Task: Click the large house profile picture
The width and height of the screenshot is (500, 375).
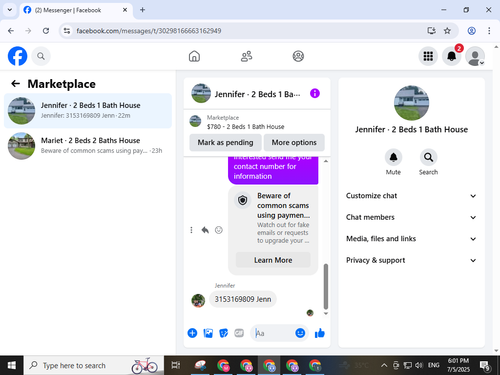Action: coord(411,103)
